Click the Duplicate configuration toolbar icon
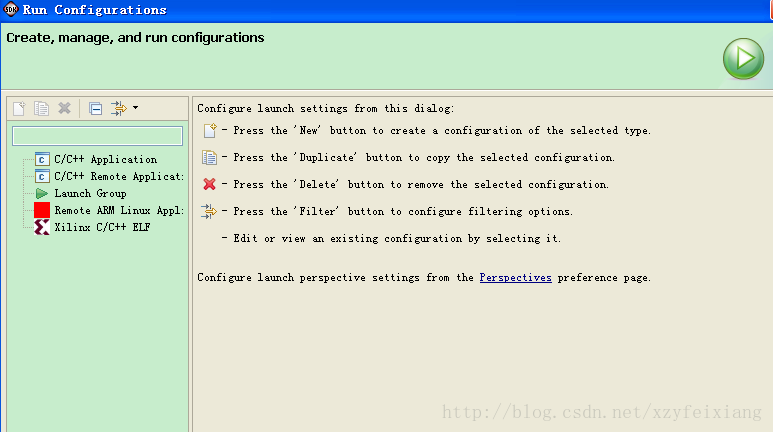This screenshot has width=773, height=432. click(x=41, y=108)
